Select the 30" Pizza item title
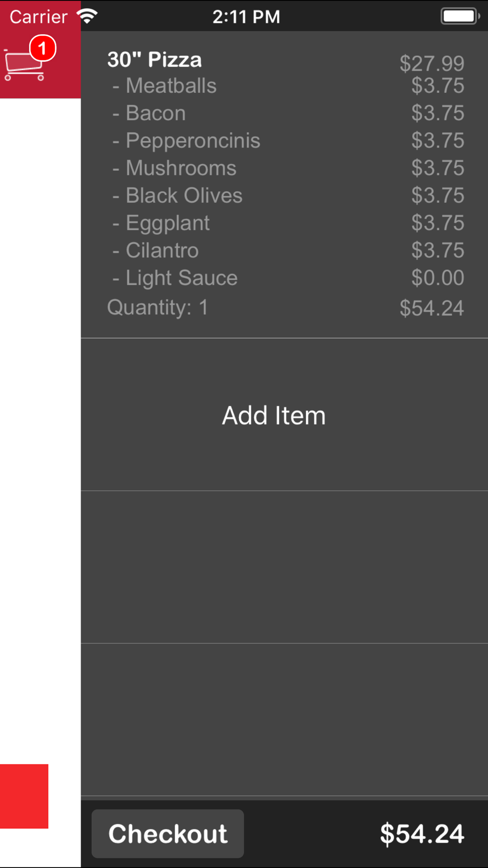Image resolution: width=488 pixels, height=868 pixels. 154,60
